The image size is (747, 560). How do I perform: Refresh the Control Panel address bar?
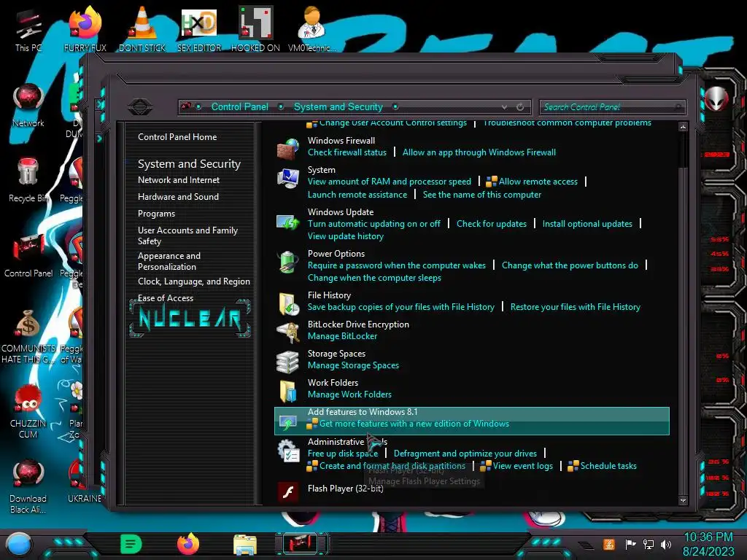pyautogui.click(x=520, y=107)
